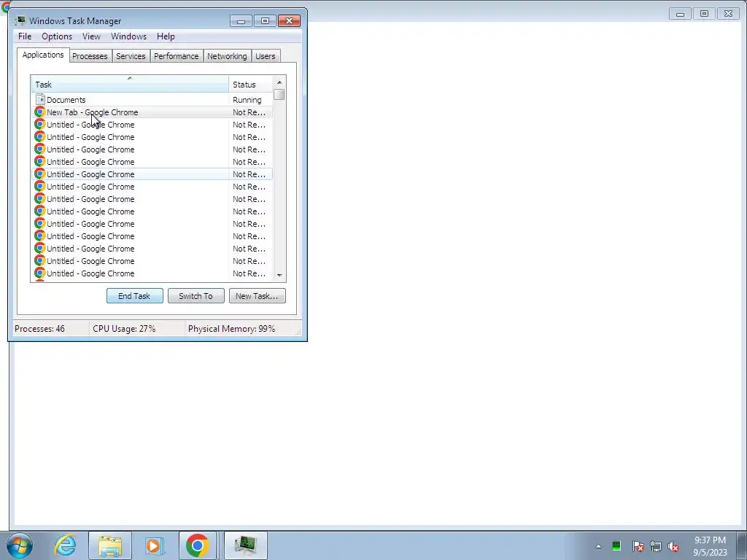Open the Help menu
The image size is (747, 560).
coord(166,36)
